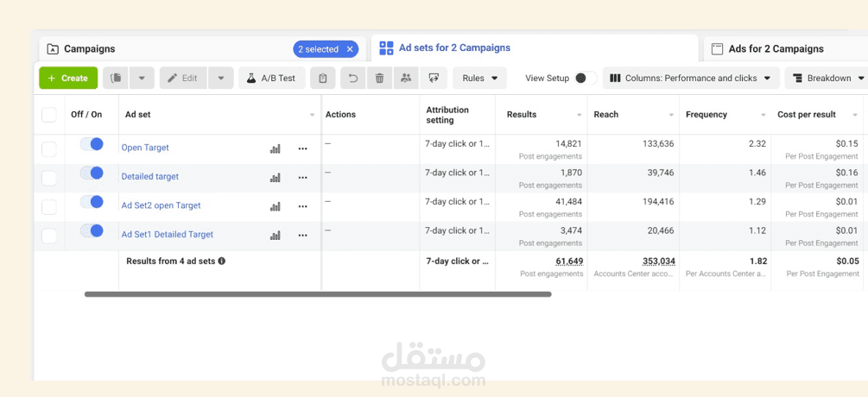Click the undo arrow icon
This screenshot has width=868, height=397.
pos(352,78)
